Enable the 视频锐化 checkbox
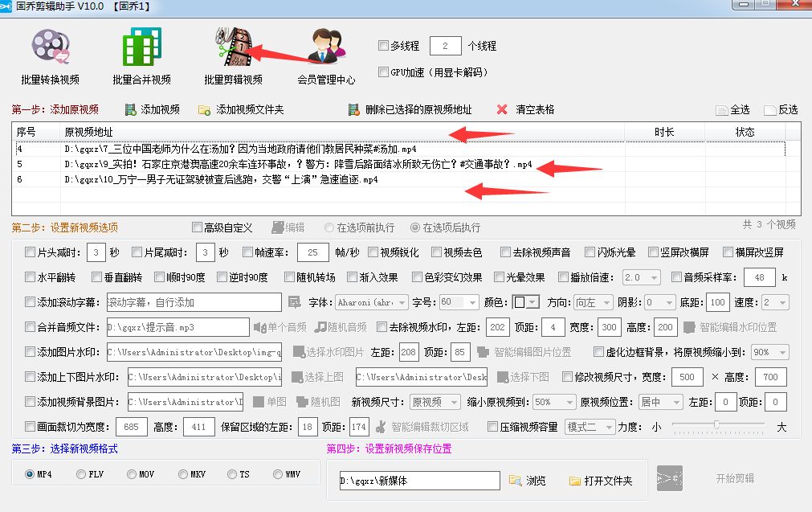 pos(373,252)
